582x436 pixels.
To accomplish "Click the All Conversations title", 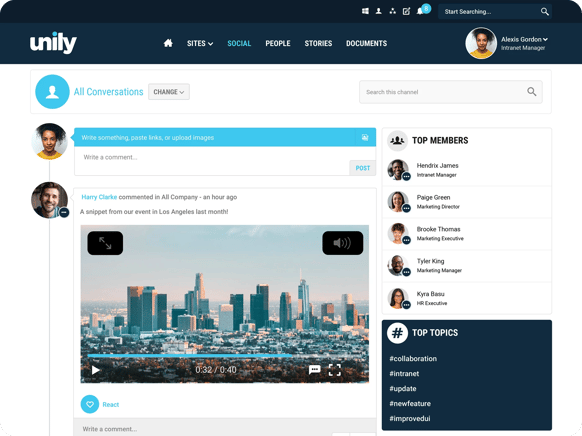I will [x=108, y=92].
